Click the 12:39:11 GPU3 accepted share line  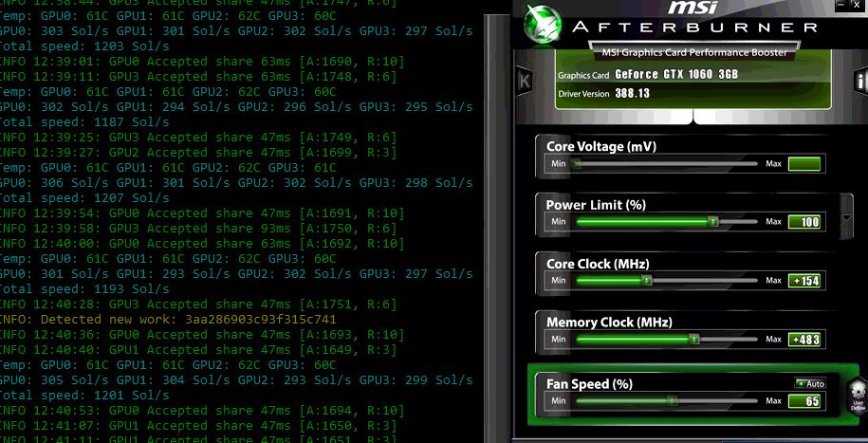pos(198,77)
